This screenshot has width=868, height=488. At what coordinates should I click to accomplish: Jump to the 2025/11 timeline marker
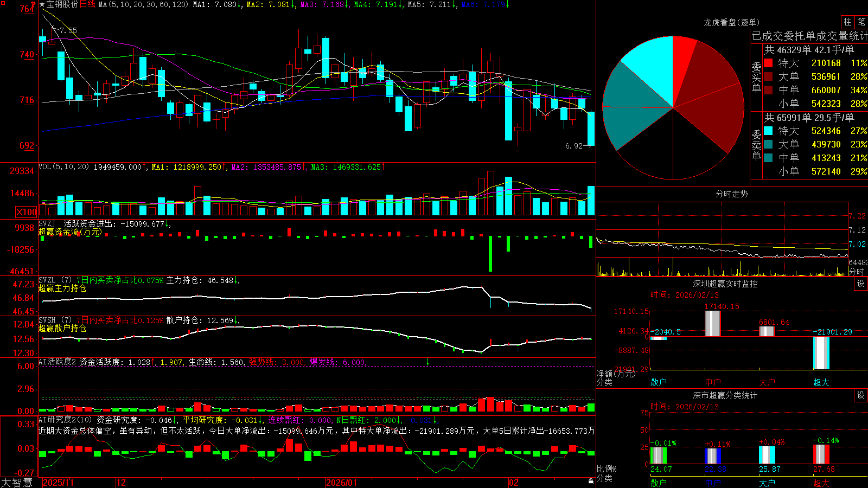(x=58, y=483)
